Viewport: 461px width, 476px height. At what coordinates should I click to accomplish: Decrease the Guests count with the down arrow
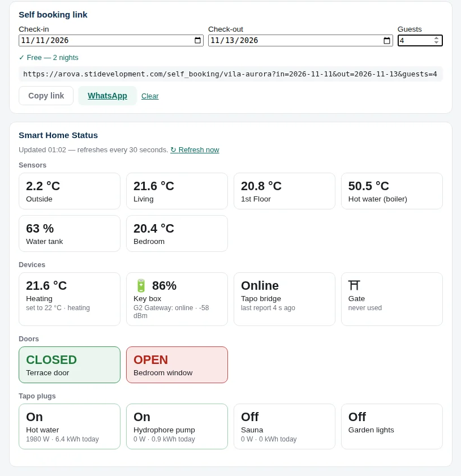click(x=436, y=42)
